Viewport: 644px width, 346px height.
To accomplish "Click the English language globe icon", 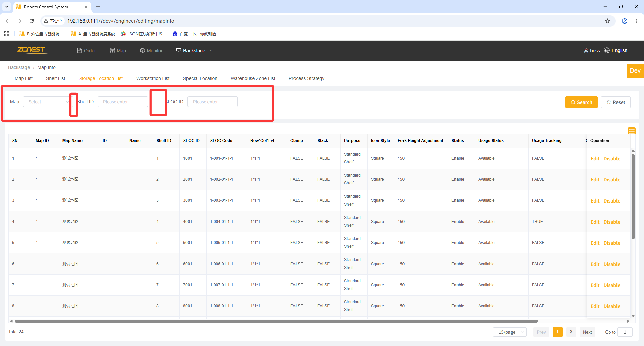I will click(607, 50).
